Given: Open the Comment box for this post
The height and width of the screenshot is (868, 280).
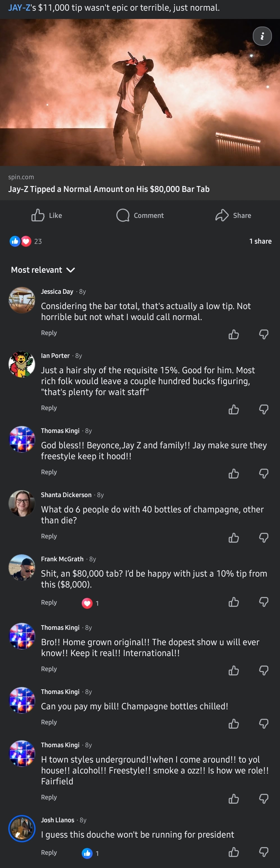Looking at the screenshot, I should tap(140, 215).
